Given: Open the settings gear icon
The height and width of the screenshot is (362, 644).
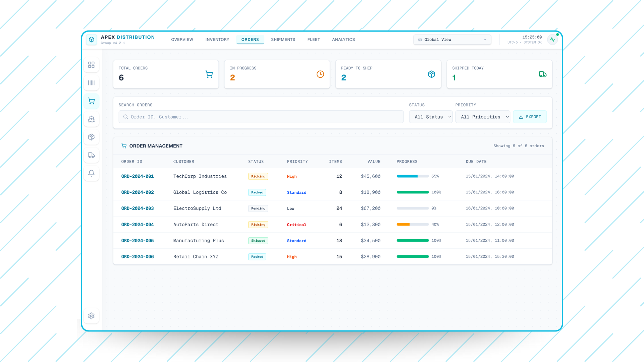Looking at the screenshot, I should 91,316.
